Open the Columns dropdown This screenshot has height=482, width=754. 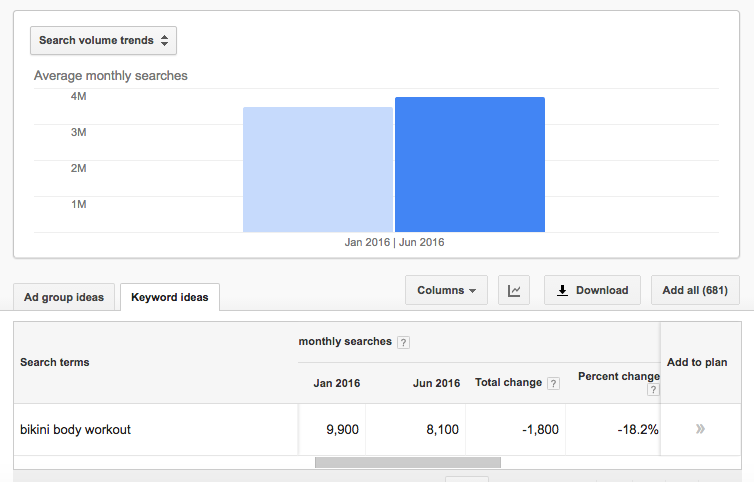(446, 290)
